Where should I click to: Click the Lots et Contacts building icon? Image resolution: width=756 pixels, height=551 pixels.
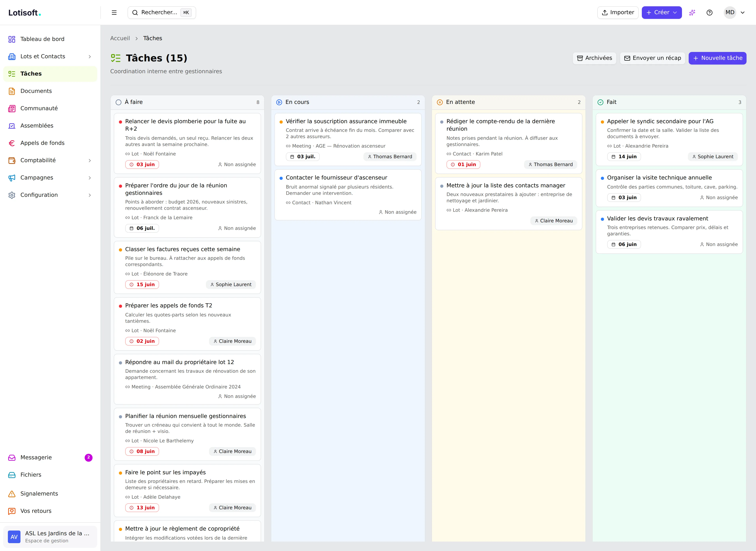(x=12, y=56)
